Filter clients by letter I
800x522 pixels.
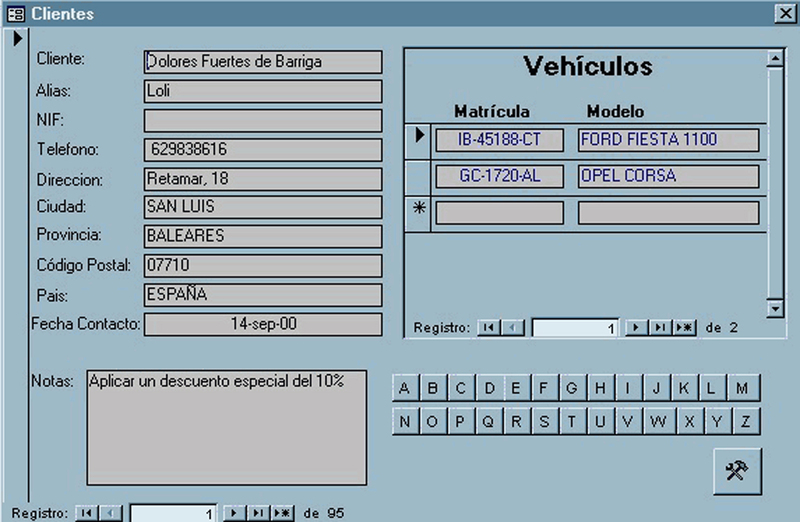click(x=629, y=388)
